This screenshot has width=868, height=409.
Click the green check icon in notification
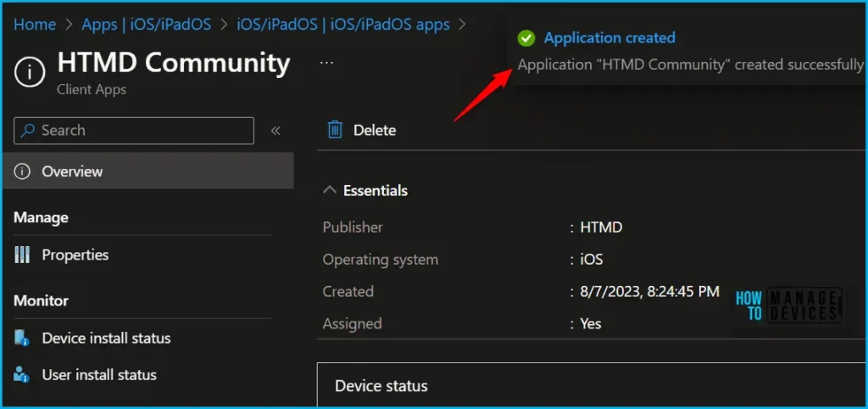click(526, 38)
